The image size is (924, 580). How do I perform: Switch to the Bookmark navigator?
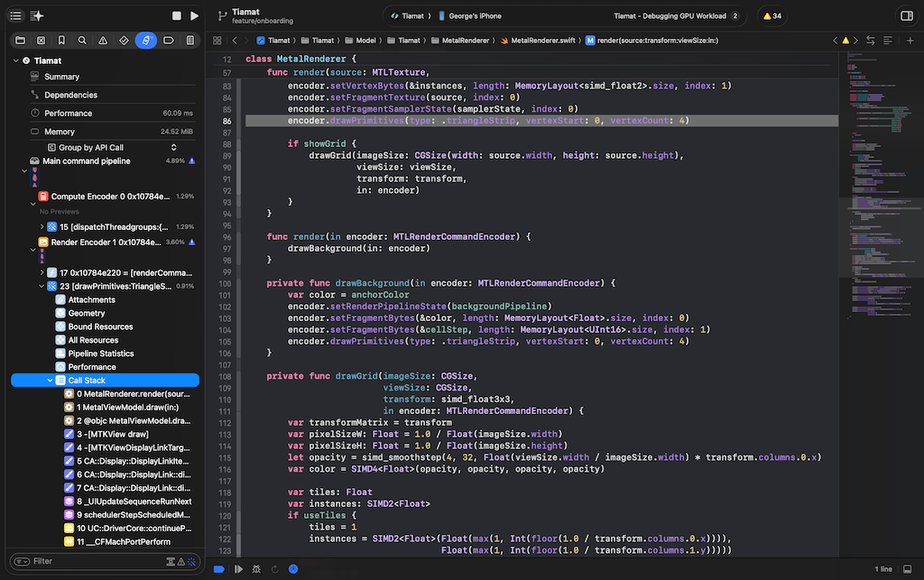tap(61, 41)
